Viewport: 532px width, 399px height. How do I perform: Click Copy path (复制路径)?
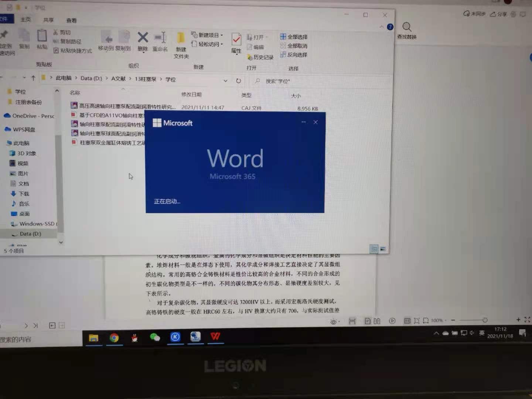[x=67, y=41]
